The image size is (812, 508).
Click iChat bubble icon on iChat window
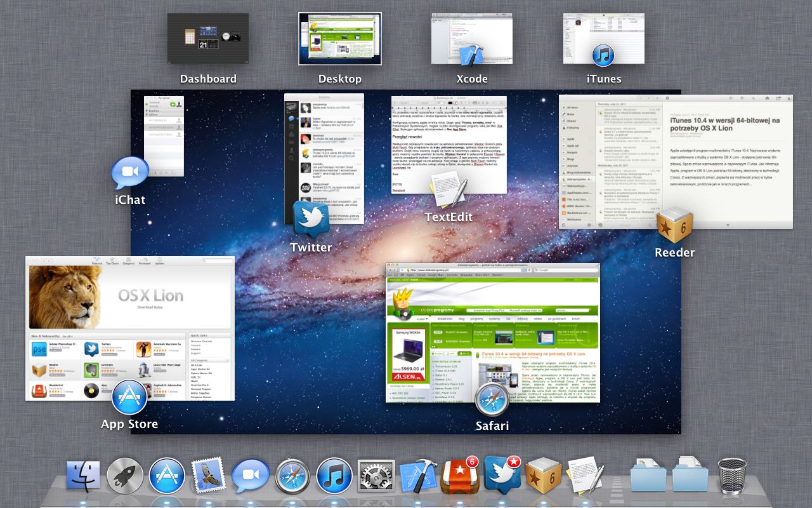pyautogui.click(x=130, y=173)
